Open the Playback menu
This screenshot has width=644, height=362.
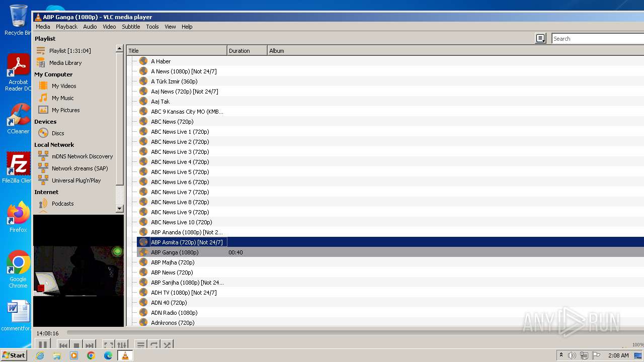[66, 27]
